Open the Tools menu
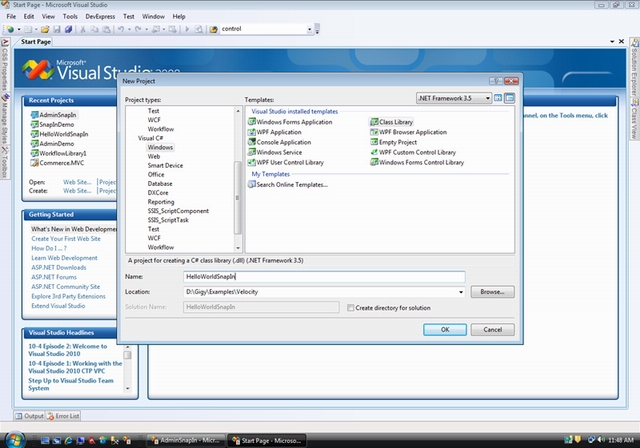Image resolution: width=640 pixels, height=448 pixels. pos(70,16)
